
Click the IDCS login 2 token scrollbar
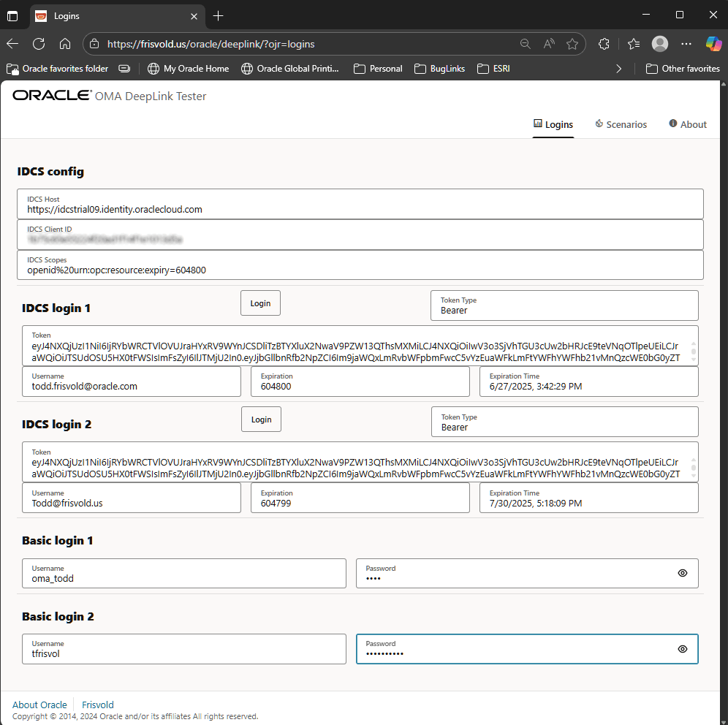(x=694, y=468)
